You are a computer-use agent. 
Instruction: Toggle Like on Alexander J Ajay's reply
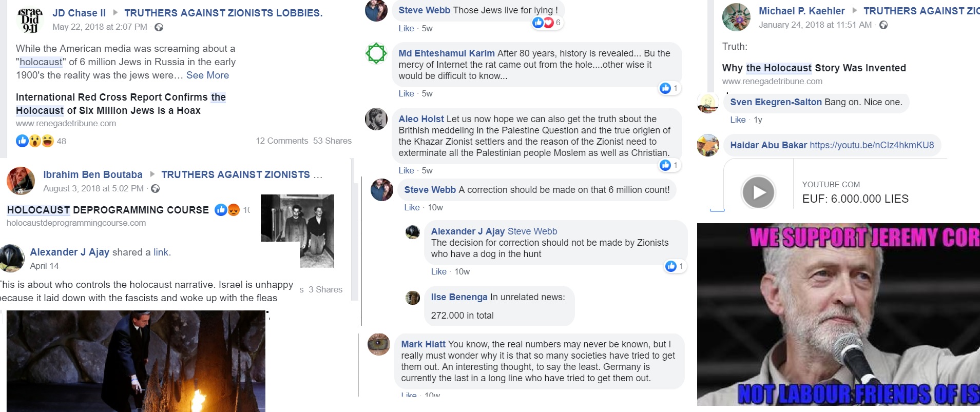point(438,271)
